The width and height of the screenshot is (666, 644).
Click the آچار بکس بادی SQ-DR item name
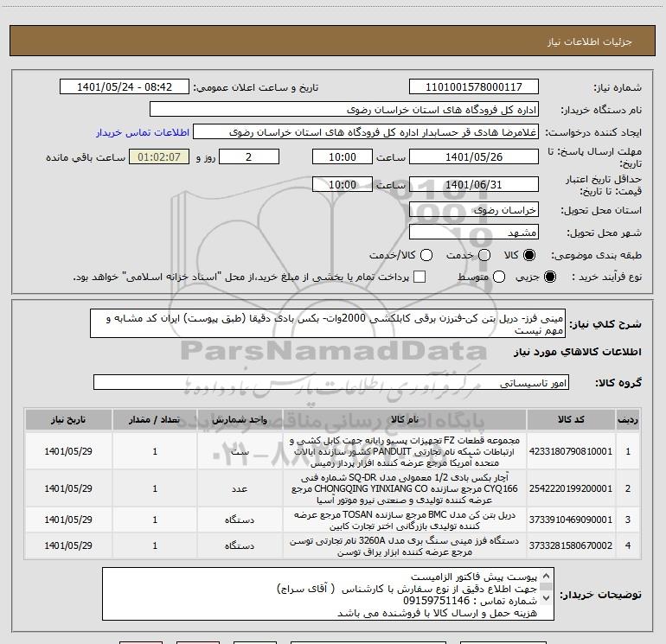[x=405, y=488]
